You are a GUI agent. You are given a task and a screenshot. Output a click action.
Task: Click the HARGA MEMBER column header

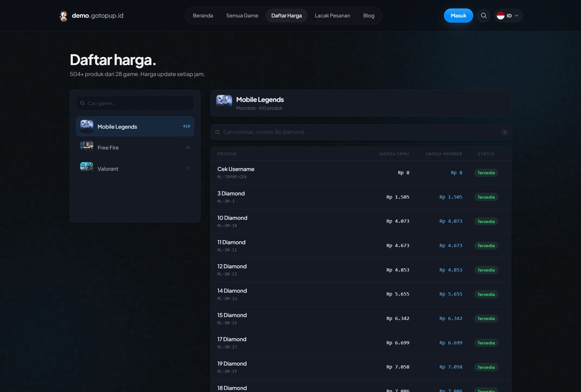click(x=444, y=154)
